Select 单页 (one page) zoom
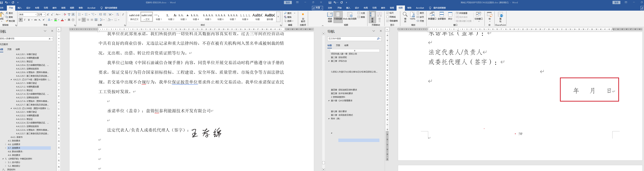 [420, 13]
